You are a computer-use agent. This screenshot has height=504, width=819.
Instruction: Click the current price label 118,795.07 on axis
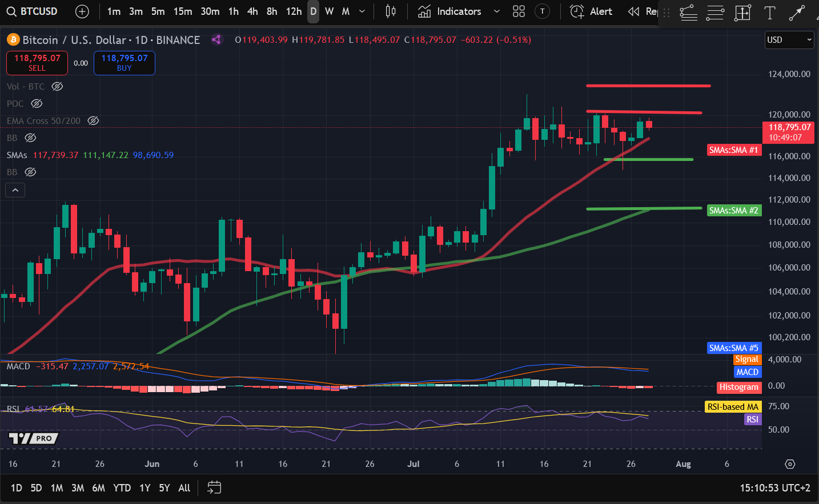[789, 132]
